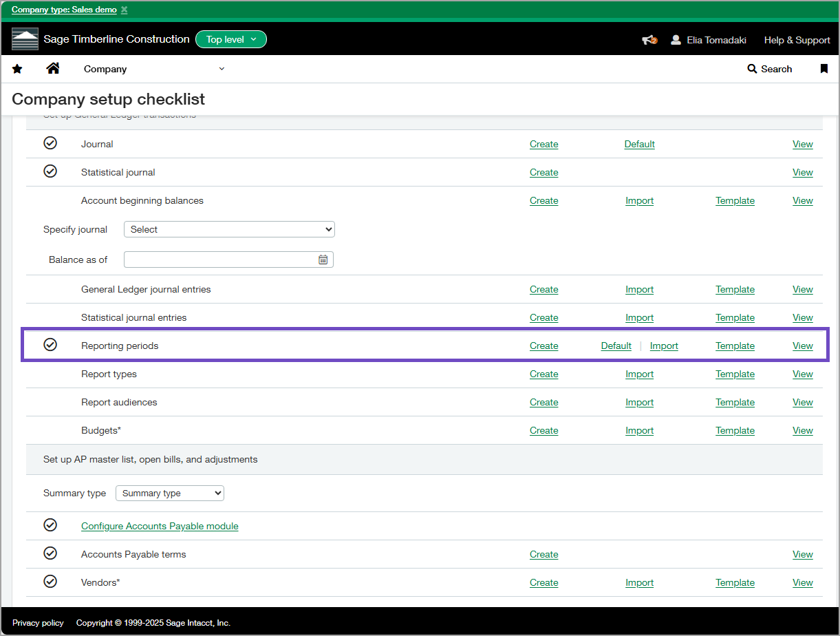Download Template for Report audiences

coord(735,402)
